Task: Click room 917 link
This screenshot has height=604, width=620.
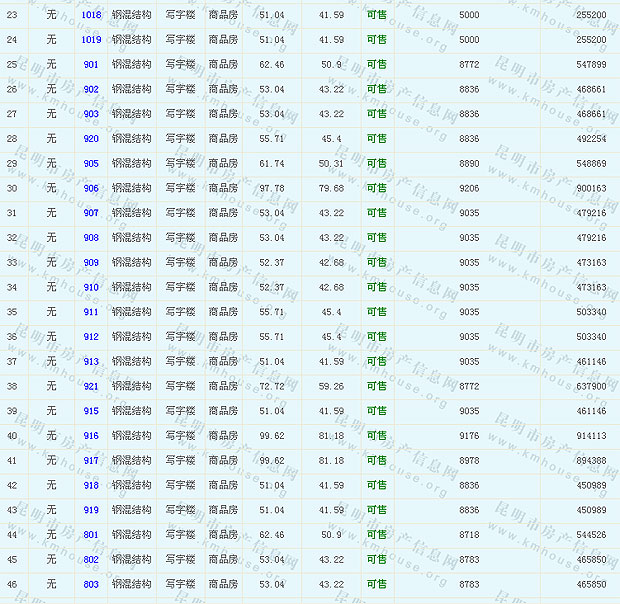Action: tap(91, 461)
